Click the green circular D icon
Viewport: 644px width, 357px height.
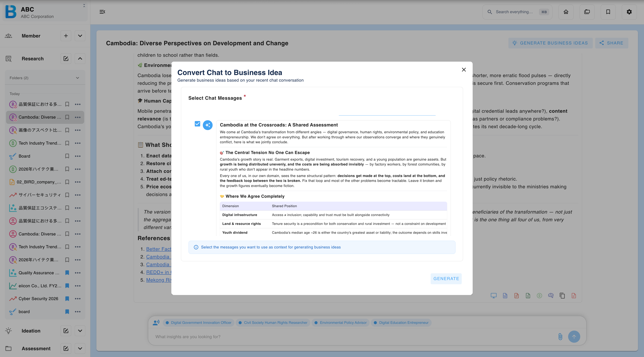click(x=539, y=296)
